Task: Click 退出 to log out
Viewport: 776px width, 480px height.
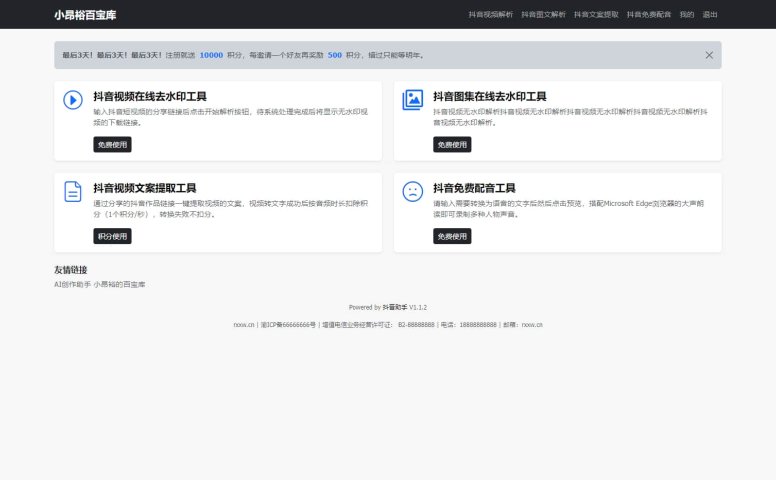Action: (710, 14)
